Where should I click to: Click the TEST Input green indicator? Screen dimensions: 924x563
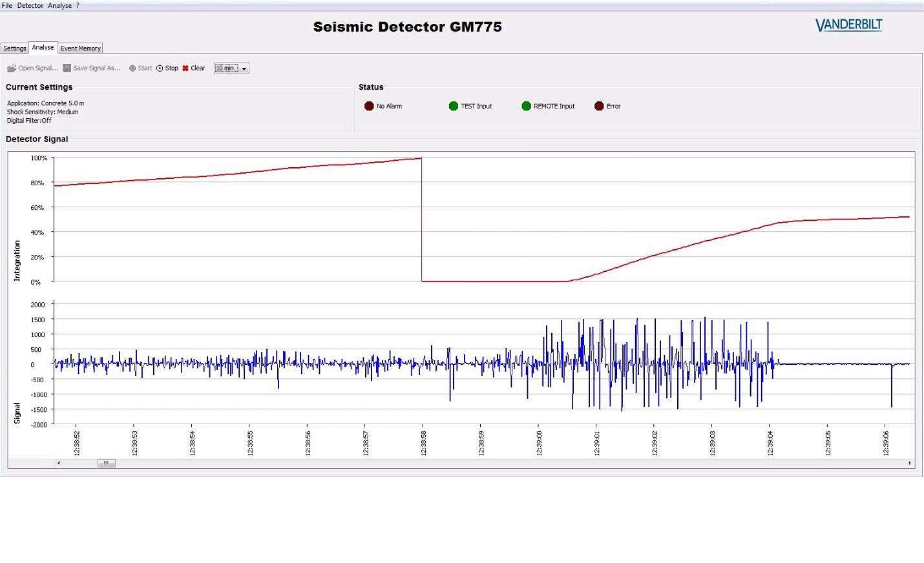(454, 106)
